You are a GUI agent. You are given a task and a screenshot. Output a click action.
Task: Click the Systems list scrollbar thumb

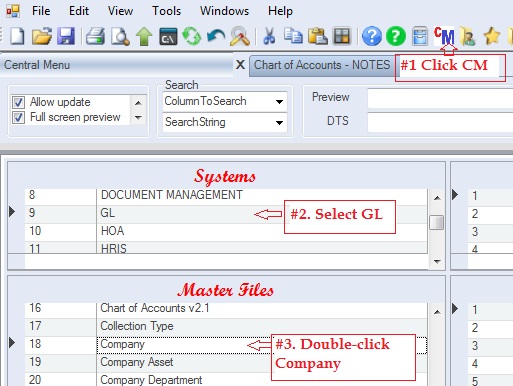click(x=437, y=223)
